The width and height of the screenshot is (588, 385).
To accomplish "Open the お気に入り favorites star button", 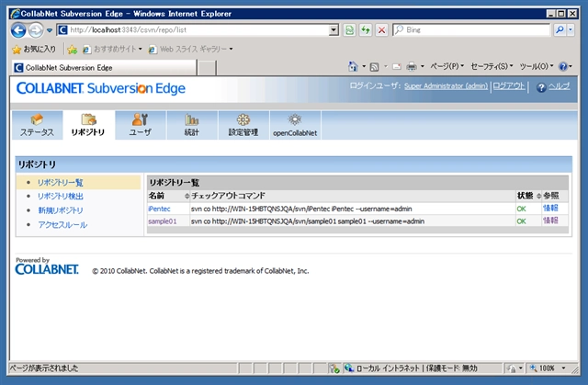I will point(34,49).
